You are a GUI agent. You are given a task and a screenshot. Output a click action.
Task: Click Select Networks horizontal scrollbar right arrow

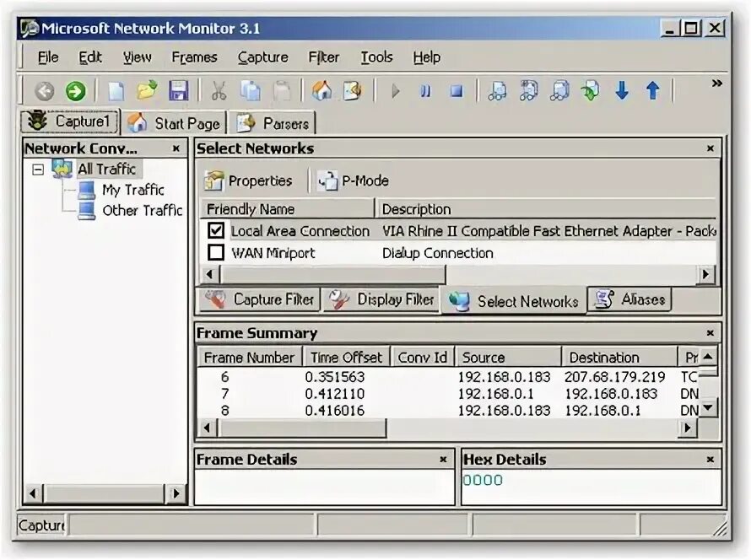click(x=705, y=275)
